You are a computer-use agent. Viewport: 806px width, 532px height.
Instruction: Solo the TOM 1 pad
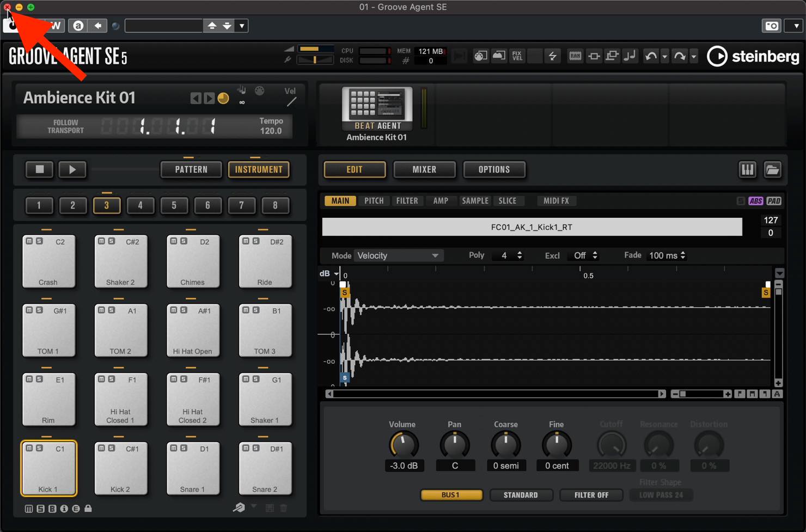[39, 310]
